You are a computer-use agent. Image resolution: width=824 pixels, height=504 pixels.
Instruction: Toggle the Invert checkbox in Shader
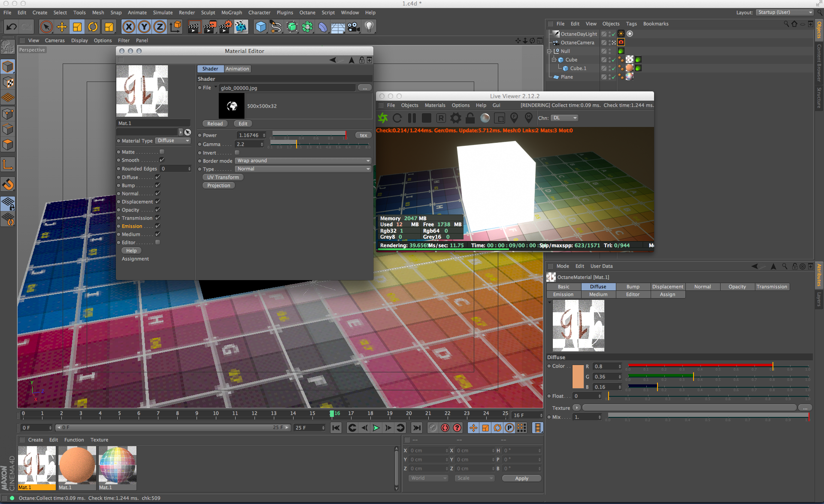pos(237,153)
